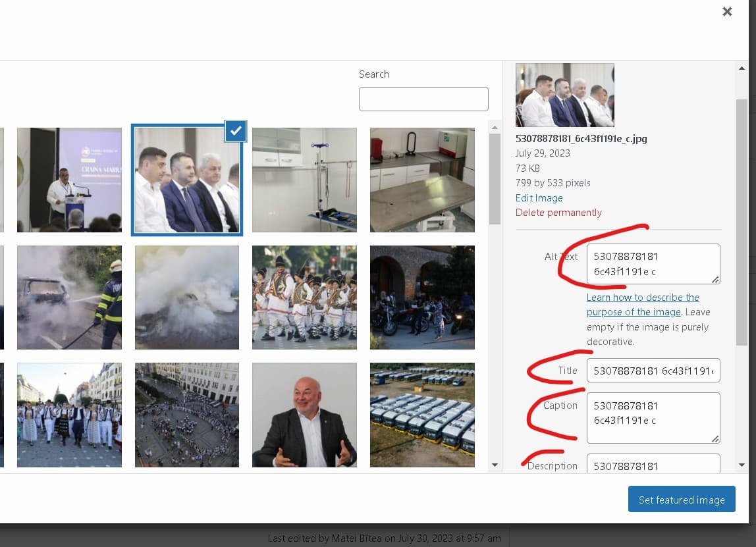Click the media Search input field

pos(423,99)
